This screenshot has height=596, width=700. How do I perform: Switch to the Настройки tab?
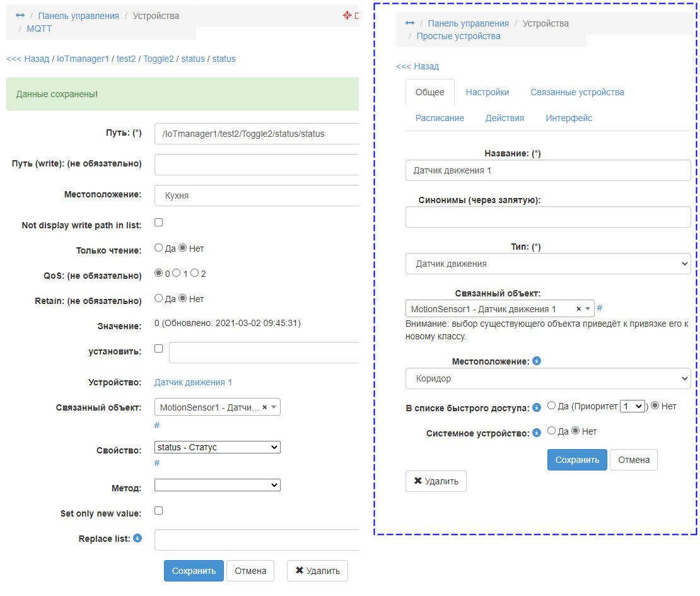[x=487, y=93]
